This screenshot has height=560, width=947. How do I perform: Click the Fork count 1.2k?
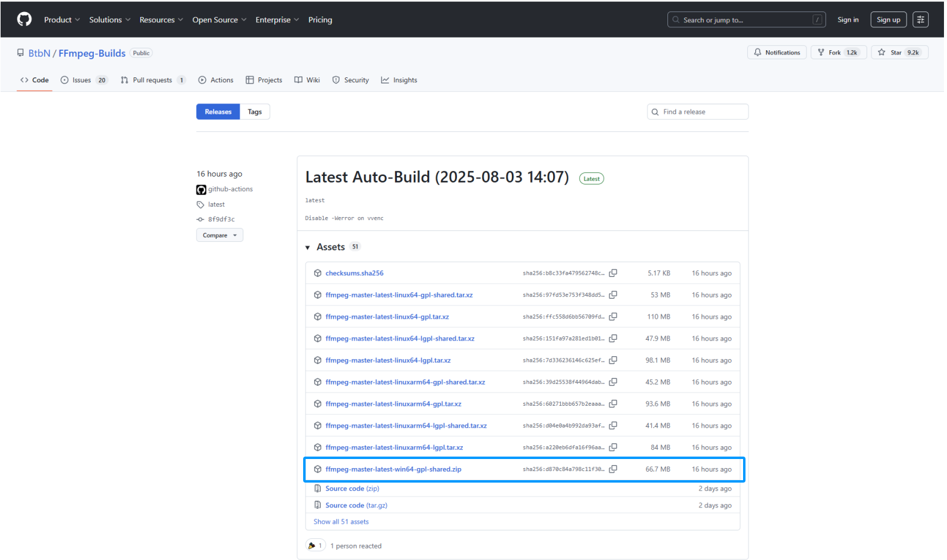tap(852, 53)
